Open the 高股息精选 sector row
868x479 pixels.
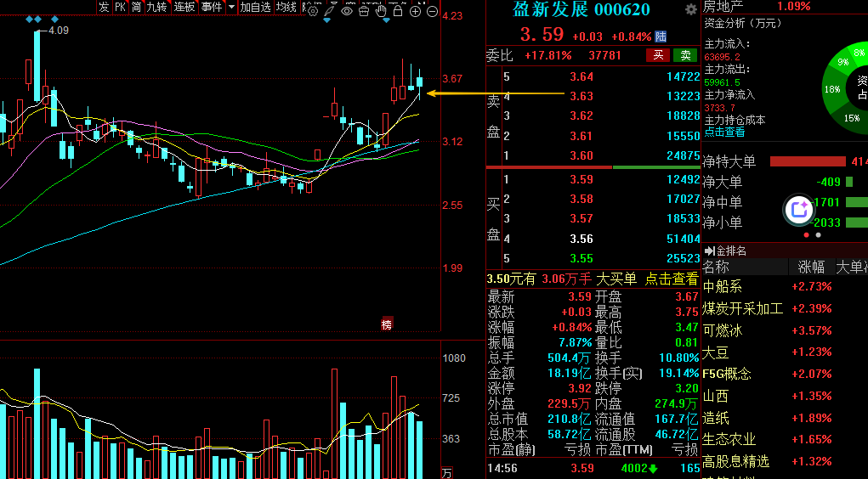(785, 461)
